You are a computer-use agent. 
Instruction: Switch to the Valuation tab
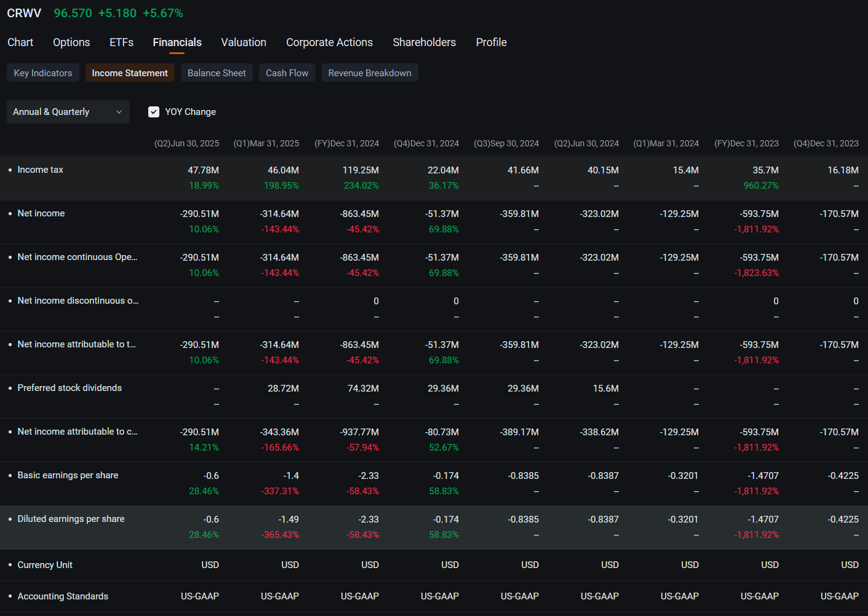243,42
